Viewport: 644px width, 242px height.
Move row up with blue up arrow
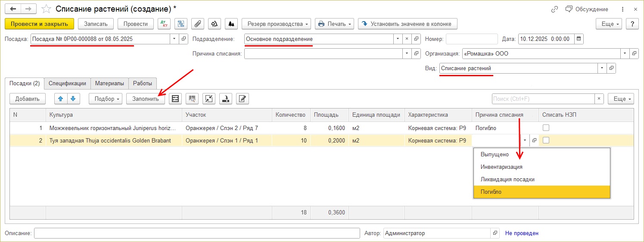[60, 99]
